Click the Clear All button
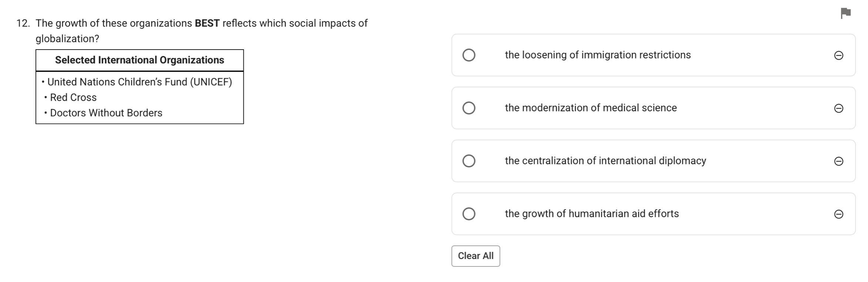The image size is (868, 282). pyautogui.click(x=476, y=256)
